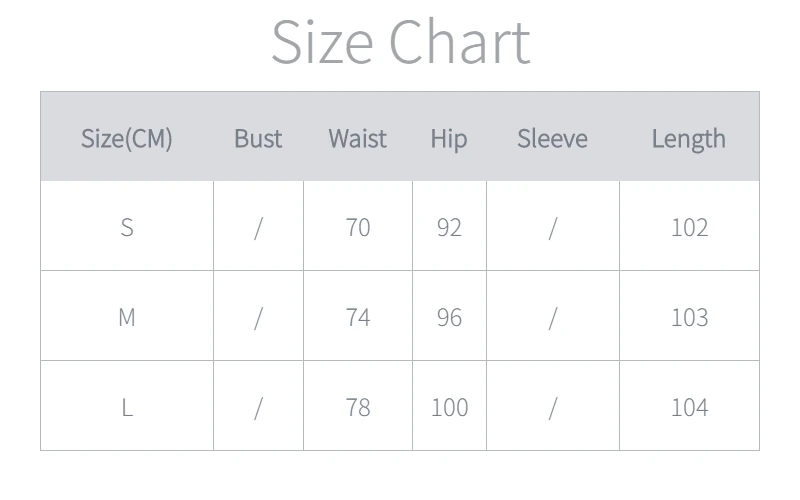Select the M size row label
The width and height of the screenshot is (800, 500).
coord(127,317)
